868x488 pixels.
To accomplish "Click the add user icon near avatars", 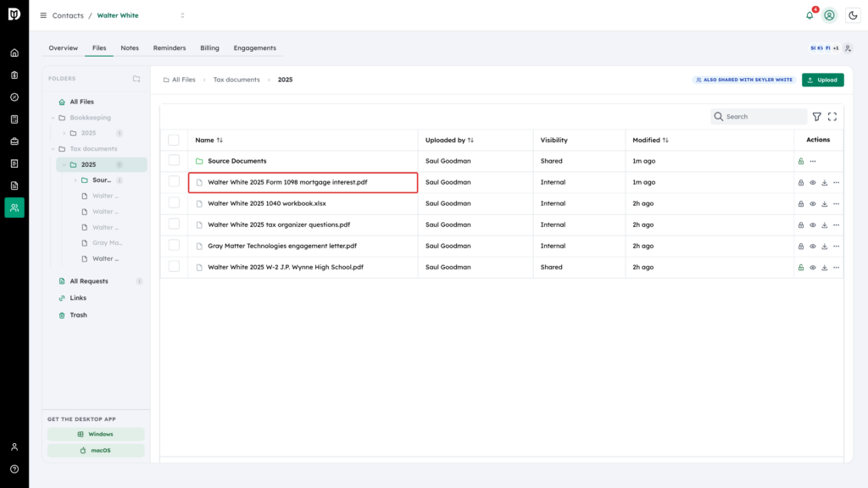I will (848, 48).
